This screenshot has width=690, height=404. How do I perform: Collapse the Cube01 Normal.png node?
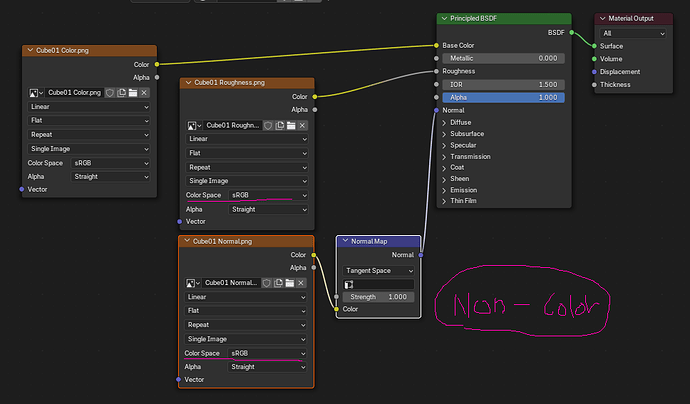coord(187,241)
